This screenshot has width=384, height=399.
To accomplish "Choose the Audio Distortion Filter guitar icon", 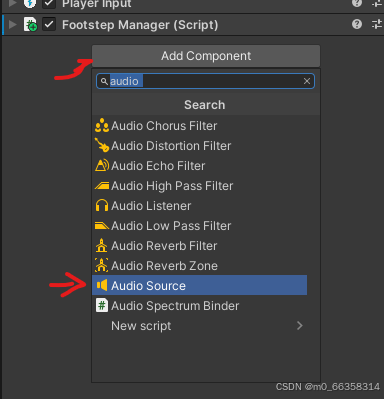I will pyautogui.click(x=102, y=145).
